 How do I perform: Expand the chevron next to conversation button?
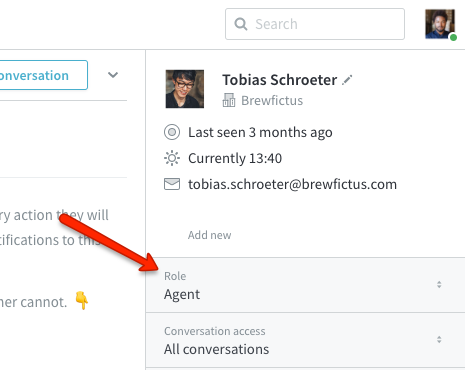pyautogui.click(x=113, y=75)
